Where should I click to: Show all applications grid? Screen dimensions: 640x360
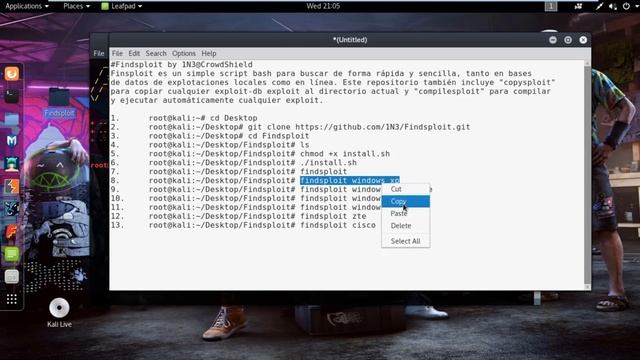(11, 300)
